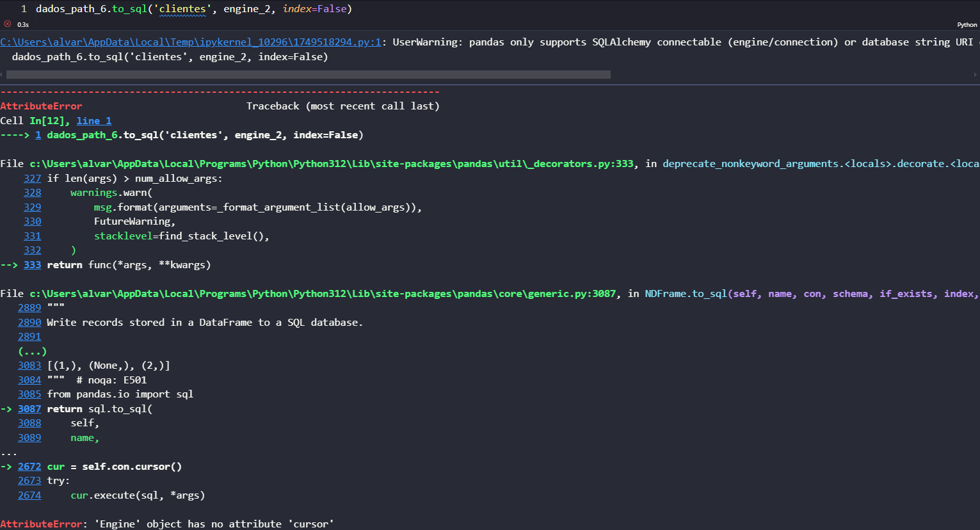Click 'stacklevel=find_stack_level(),' code text
980x530 pixels.
click(x=182, y=236)
